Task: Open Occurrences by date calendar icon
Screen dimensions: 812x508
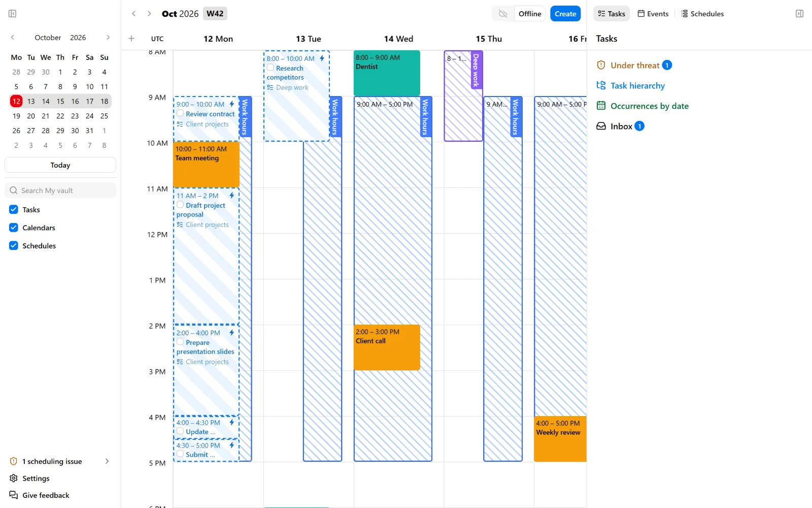Action: [601, 106]
